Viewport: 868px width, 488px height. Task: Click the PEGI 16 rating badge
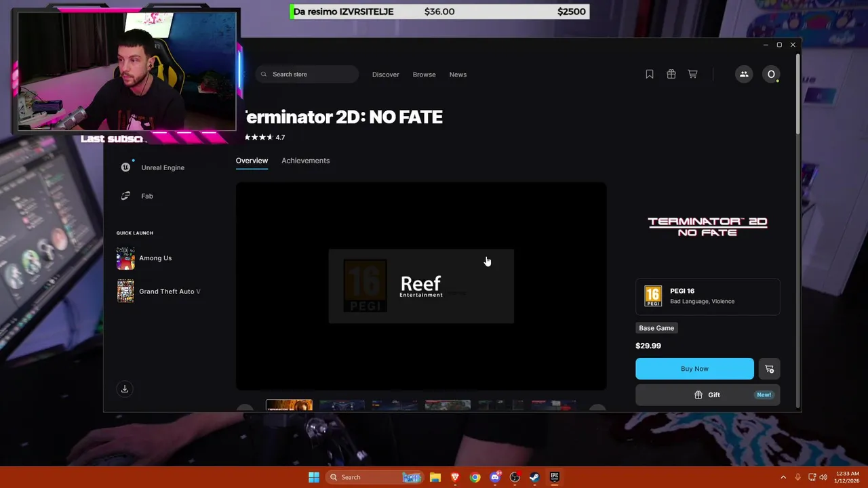tap(653, 296)
